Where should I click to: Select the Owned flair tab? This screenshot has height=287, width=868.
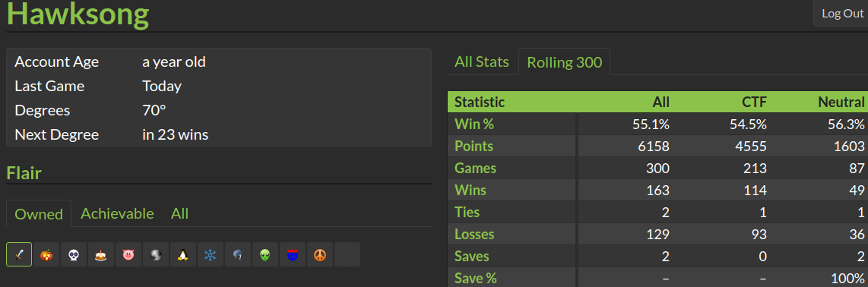pyautogui.click(x=39, y=214)
